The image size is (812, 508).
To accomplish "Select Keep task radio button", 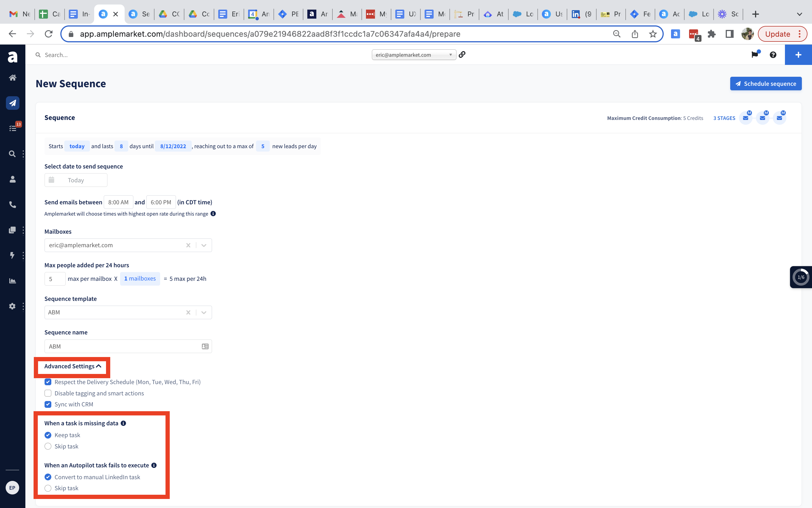I will coord(48,435).
